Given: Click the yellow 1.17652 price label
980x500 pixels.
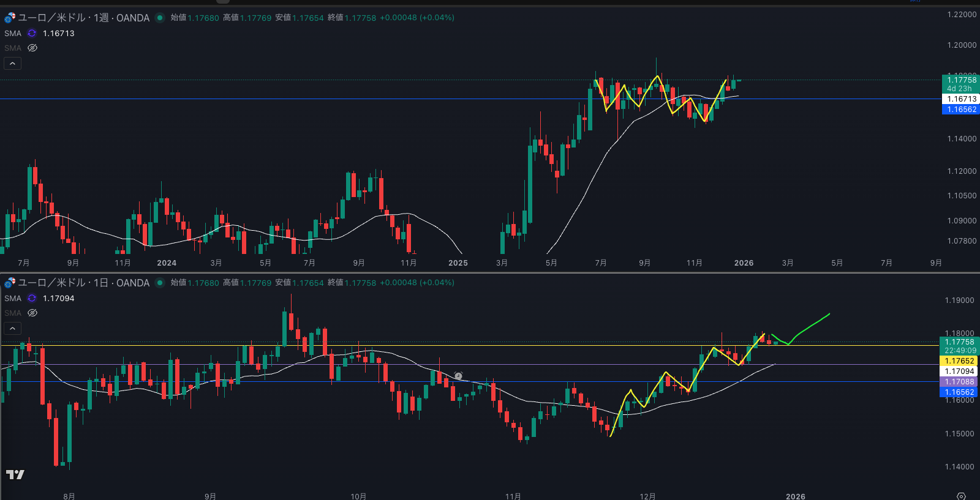Looking at the screenshot, I should [959, 361].
